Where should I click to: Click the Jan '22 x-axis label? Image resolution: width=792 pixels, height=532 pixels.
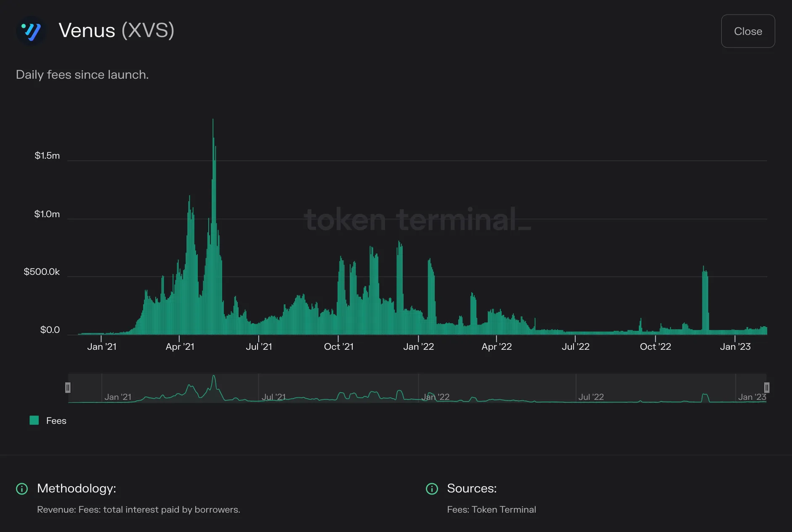click(418, 347)
